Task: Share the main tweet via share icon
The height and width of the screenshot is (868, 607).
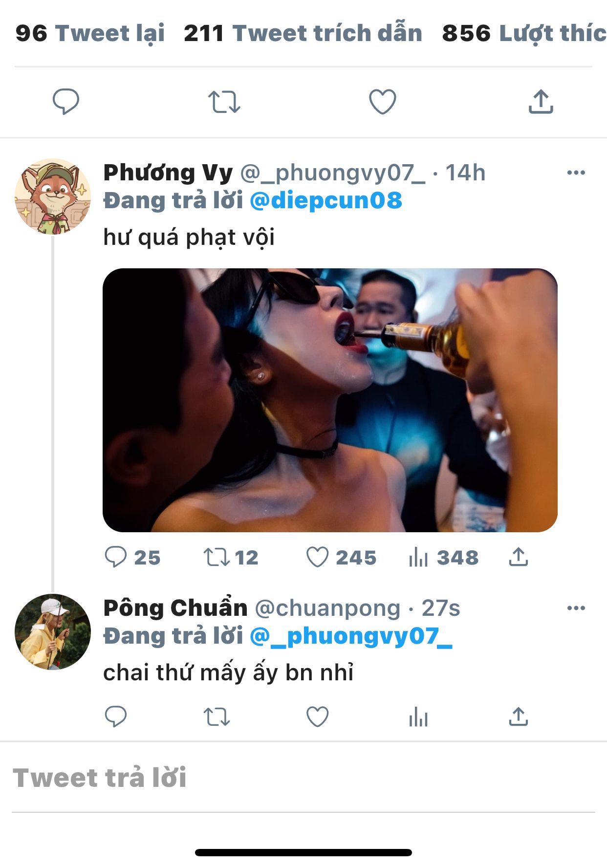Action: point(541,102)
